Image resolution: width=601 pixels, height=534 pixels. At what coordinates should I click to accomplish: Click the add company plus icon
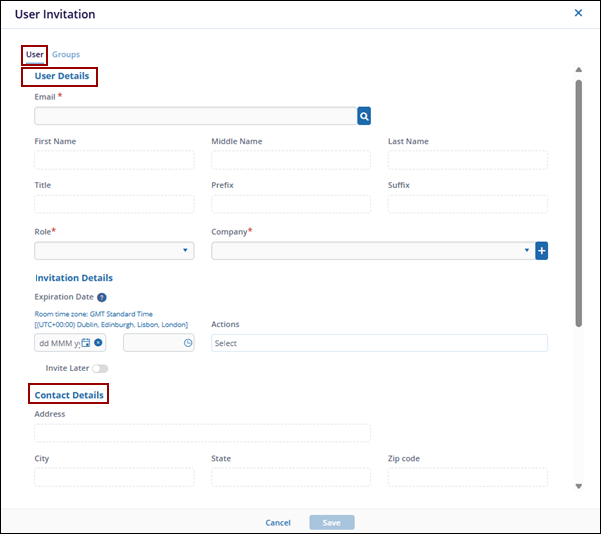click(542, 251)
